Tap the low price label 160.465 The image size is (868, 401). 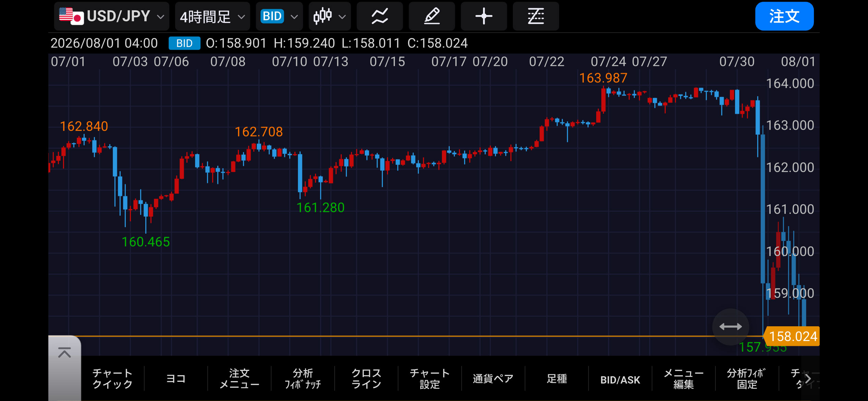point(146,242)
